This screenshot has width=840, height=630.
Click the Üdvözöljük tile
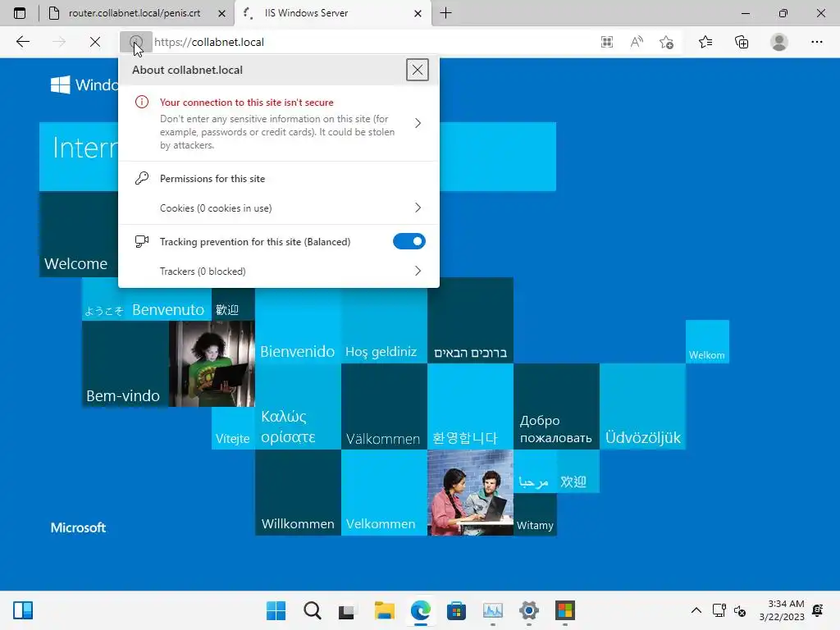click(x=642, y=407)
